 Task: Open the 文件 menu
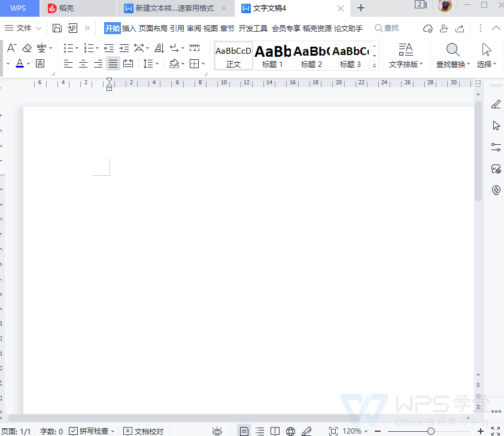coord(23,28)
